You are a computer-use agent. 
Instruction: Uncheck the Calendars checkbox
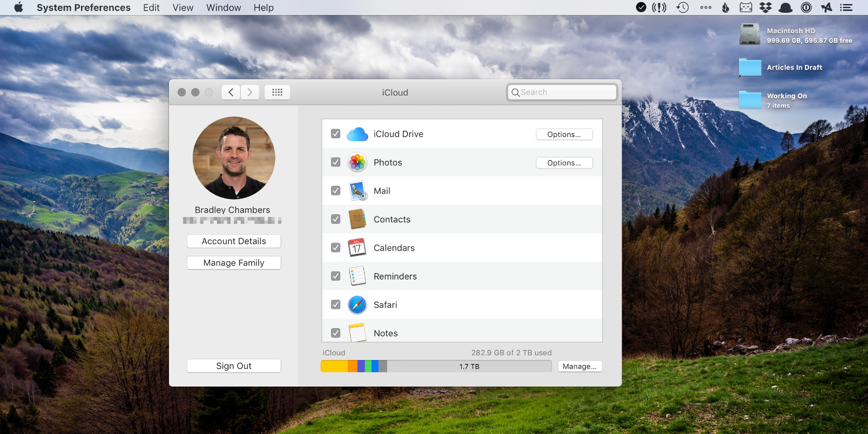pos(336,247)
